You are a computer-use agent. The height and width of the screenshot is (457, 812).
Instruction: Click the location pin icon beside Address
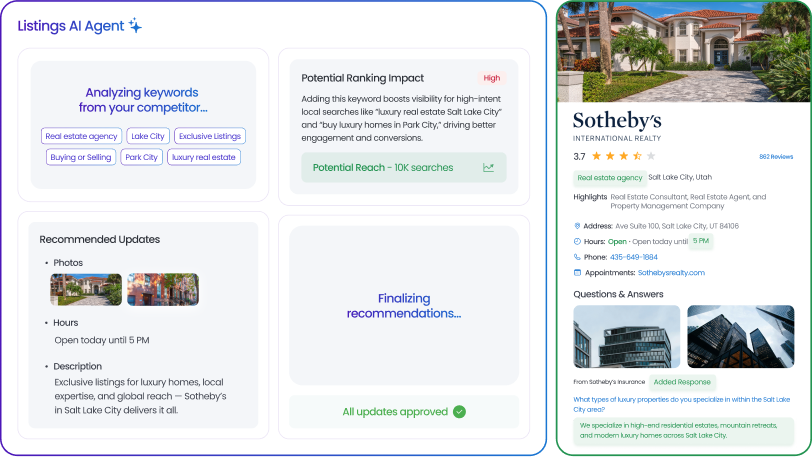pos(577,226)
